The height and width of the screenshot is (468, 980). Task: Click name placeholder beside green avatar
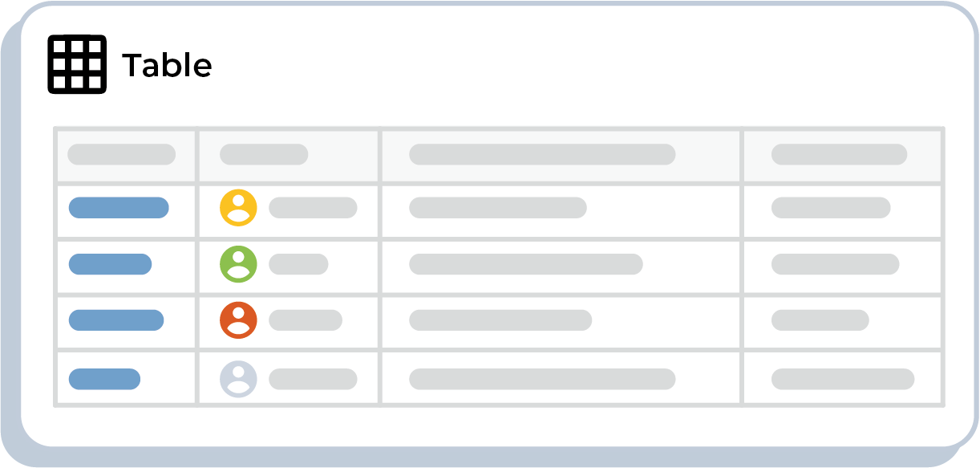pyautogui.click(x=298, y=264)
